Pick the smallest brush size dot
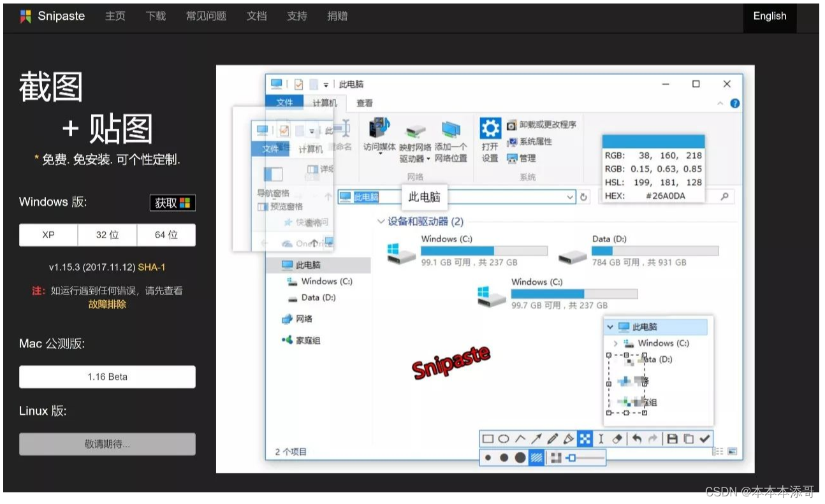This screenshot has width=825, height=504. tap(488, 458)
